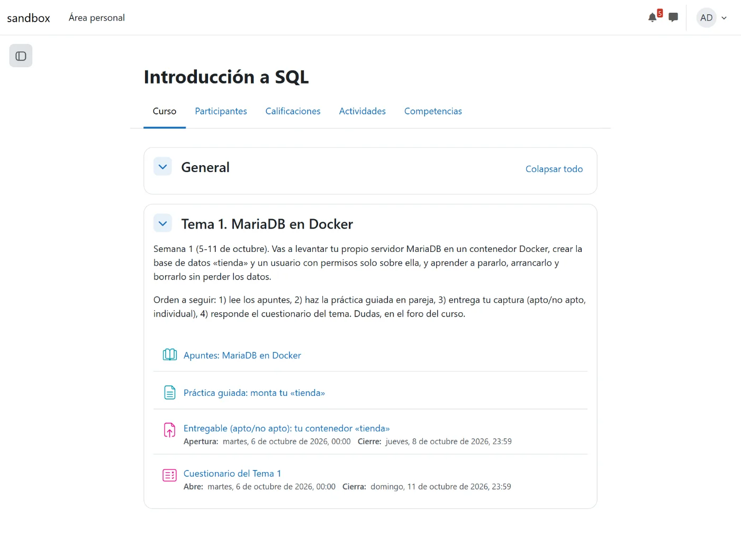Click the book icon beside Apuntes: MariaDB en Docker
Viewport: 741px width, 560px height.
(x=169, y=355)
